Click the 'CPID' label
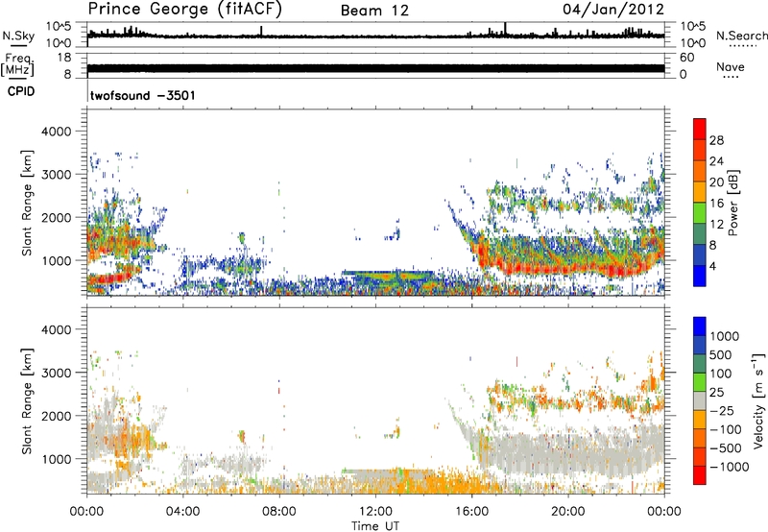Viewport: 768px width, 532px height. click(x=21, y=91)
